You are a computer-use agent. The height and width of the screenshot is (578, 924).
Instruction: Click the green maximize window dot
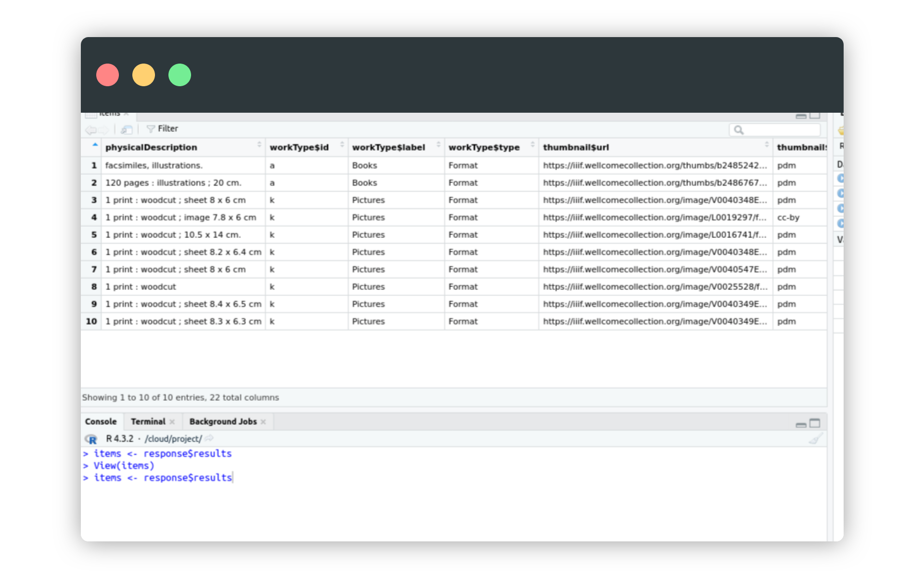(180, 75)
